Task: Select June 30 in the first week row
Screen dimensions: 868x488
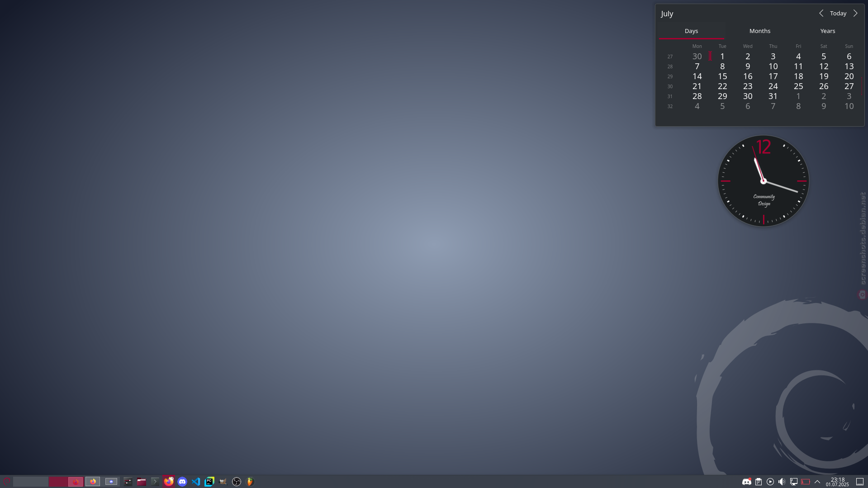Action: (697, 57)
